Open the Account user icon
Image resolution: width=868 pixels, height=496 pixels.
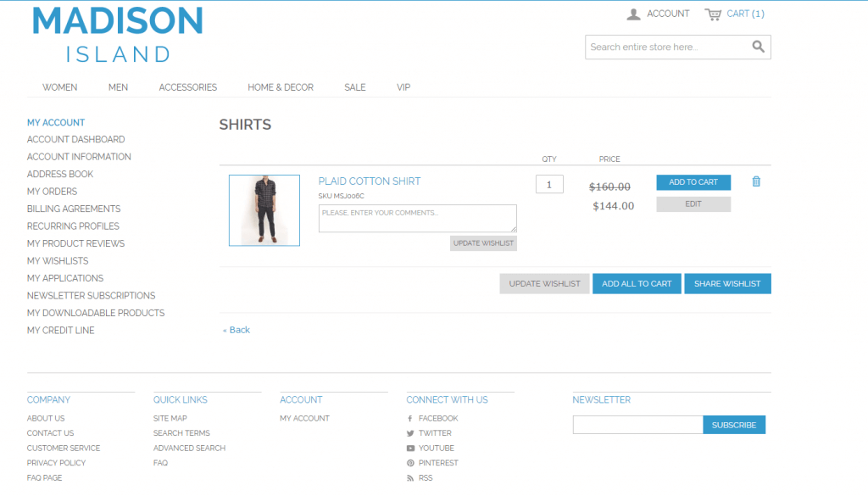click(633, 14)
